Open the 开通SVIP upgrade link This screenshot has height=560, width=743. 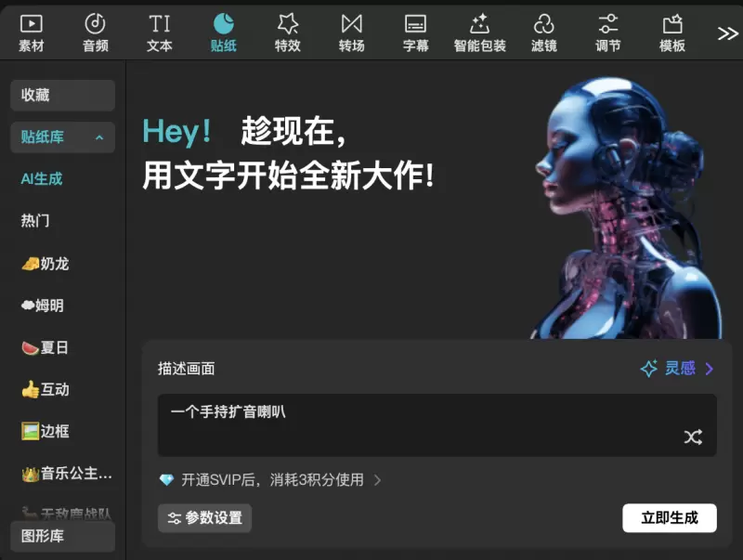(x=271, y=480)
